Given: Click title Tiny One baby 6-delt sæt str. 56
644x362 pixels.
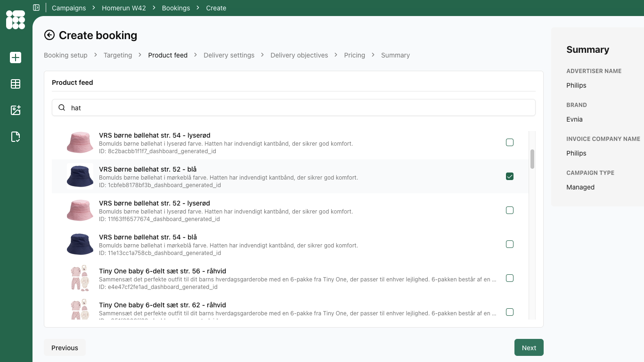Looking at the screenshot, I should [x=163, y=271].
